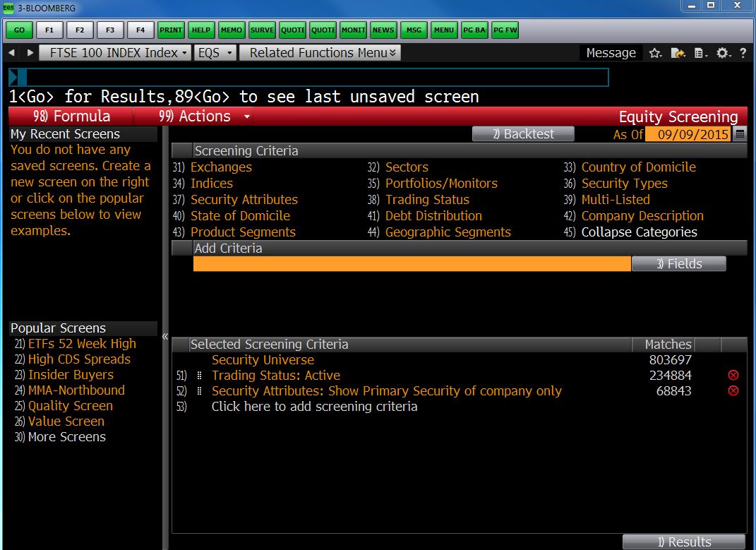Open the As Of date calendar picker
The height and width of the screenshot is (550, 756).
tap(740, 134)
